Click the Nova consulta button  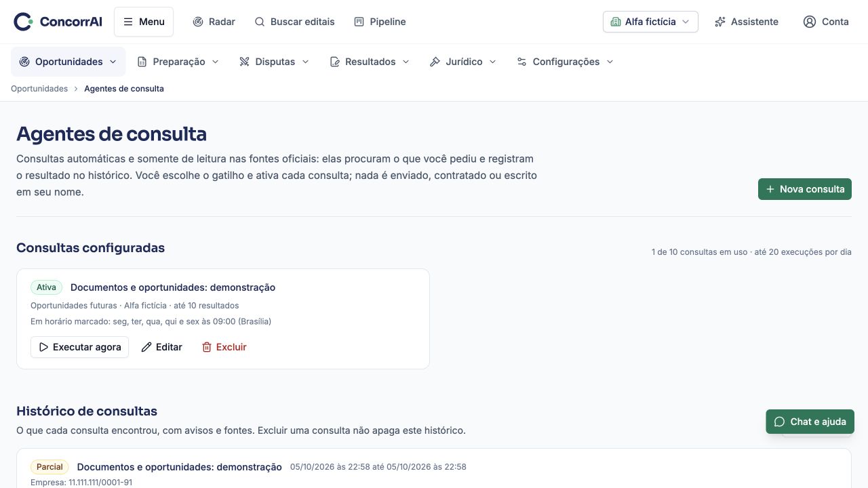pyautogui.click(x=805, y=189)
